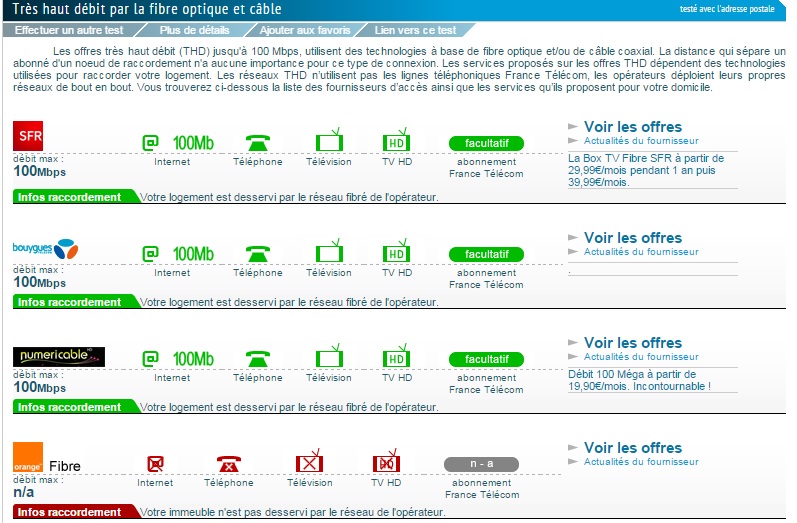Click Bouygues row TV HD icon
797x523 pixels.
pyautogui.click(x=396, y=251)
